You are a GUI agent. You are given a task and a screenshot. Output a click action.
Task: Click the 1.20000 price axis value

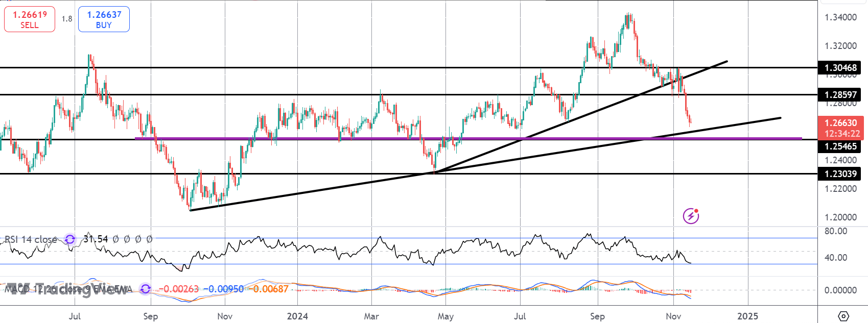tap(841, 217)
